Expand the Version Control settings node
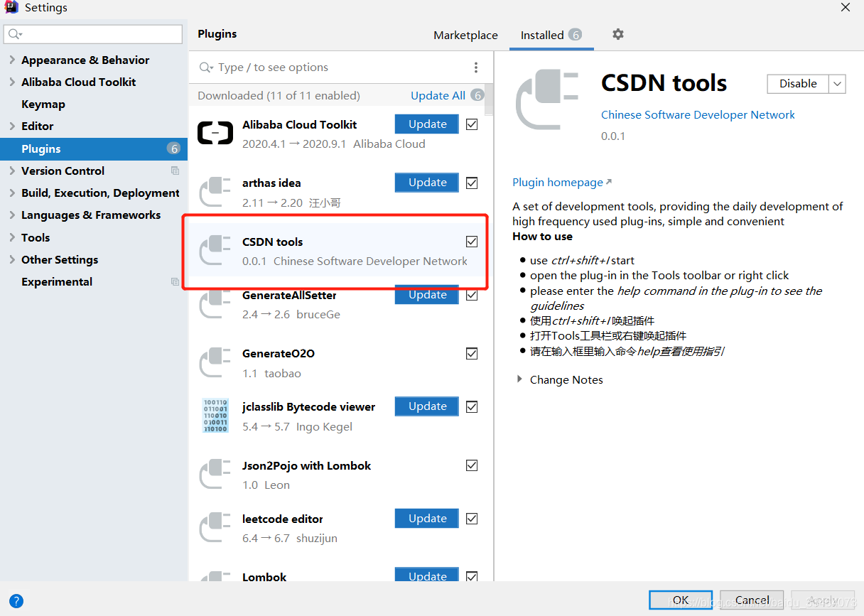The image size is (864, 616). [12, 171]
